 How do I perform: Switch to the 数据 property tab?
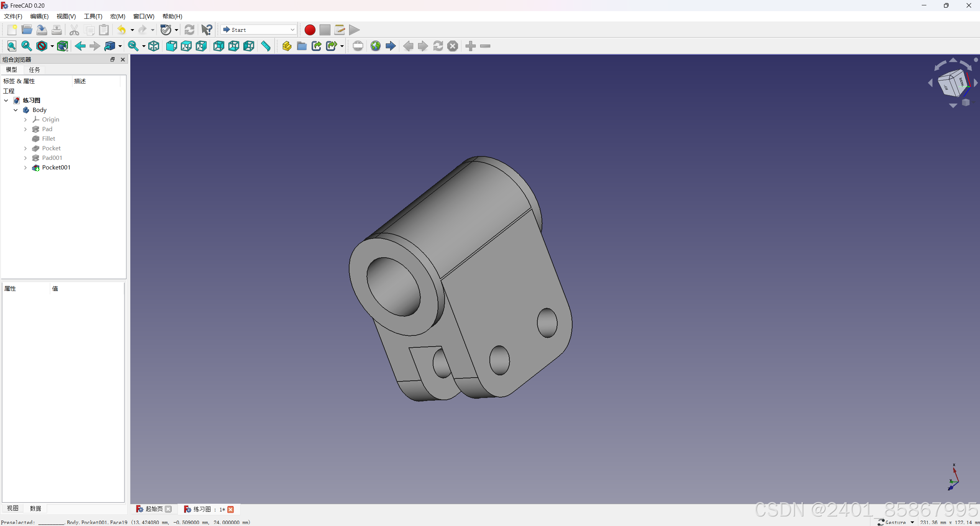[35, 508]
